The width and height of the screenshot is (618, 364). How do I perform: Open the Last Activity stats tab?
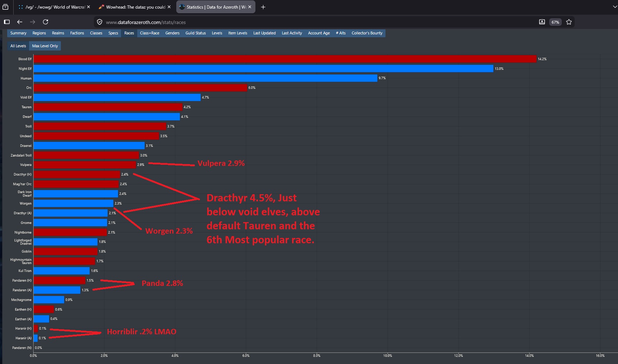click(x=292, y=33)
